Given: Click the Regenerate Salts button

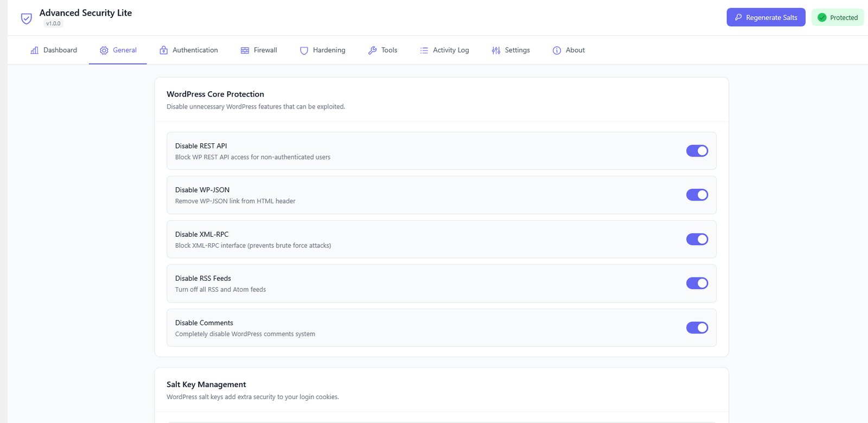Looking at the screenshot, I should click(x=765, y=17).
